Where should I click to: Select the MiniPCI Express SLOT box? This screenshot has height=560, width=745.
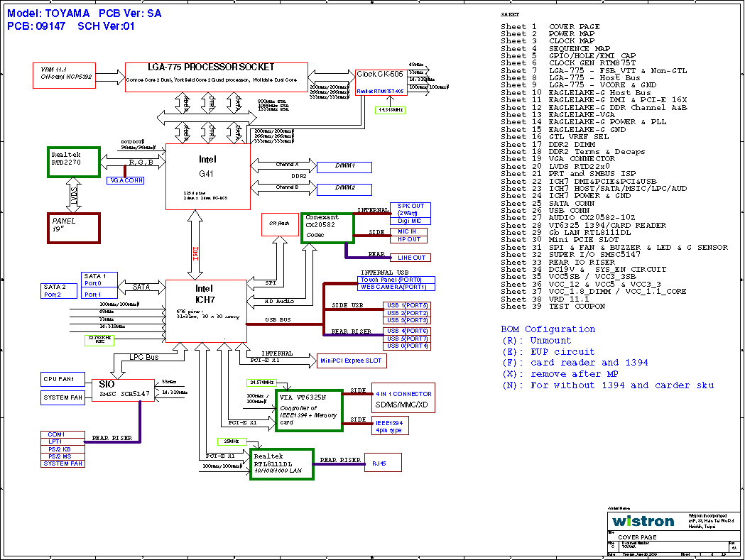click(x=352, y=361)
